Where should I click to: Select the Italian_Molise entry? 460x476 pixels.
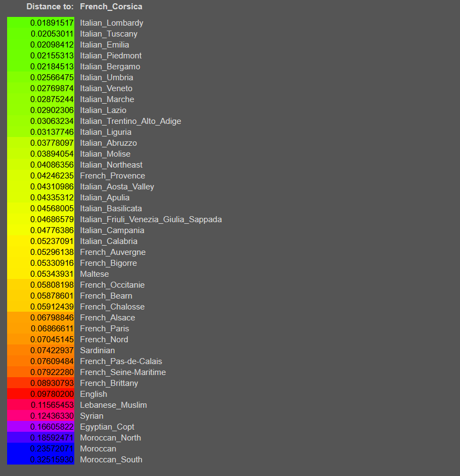[x=105, y=154]
